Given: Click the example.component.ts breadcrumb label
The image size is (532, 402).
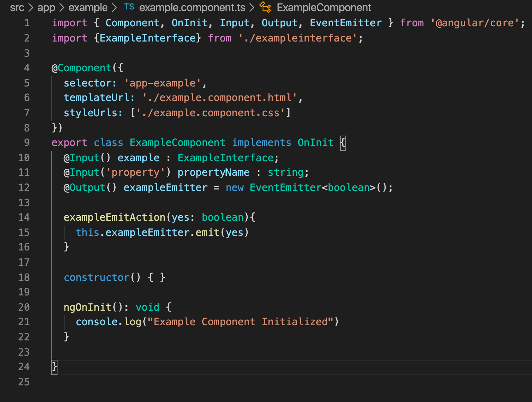Looking at the screenshot, I should (x=192, y=7).
